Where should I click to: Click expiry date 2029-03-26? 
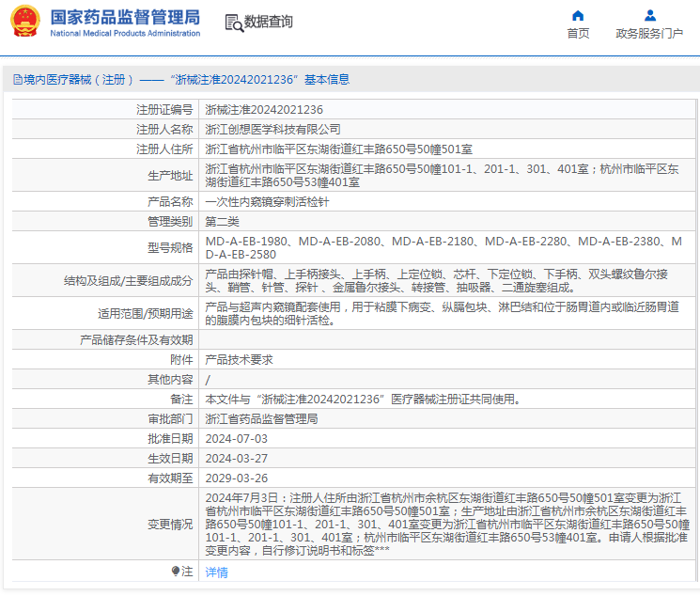(237, 478)
